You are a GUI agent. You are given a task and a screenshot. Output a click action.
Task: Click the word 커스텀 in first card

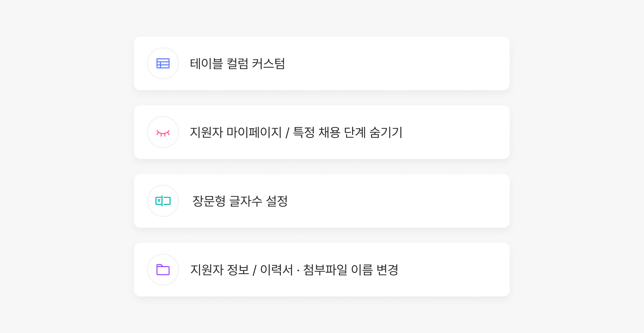pos(268,64)
